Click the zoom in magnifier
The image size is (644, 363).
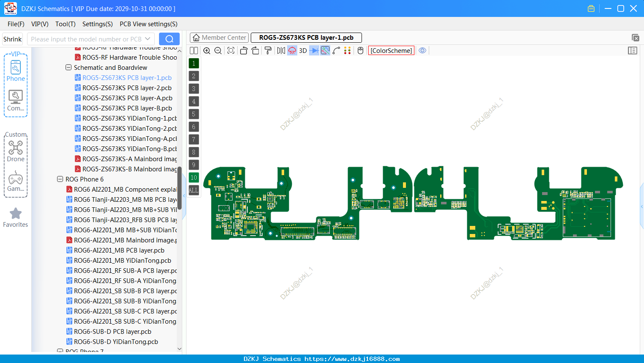[207, 51]
